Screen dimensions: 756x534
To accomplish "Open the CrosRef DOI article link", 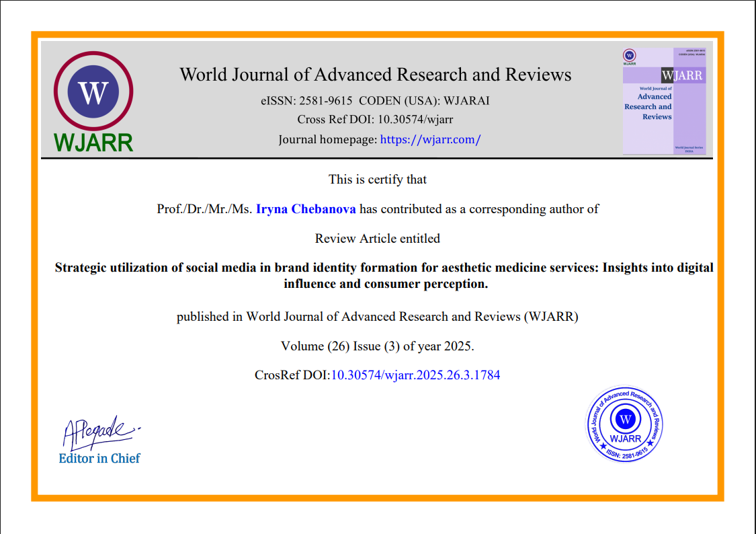I will (415, 375).
